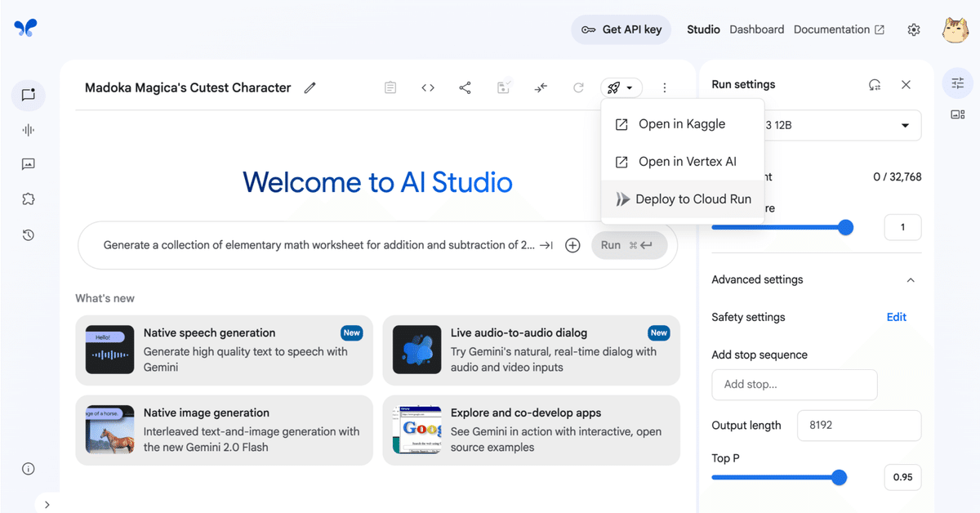Save the prompt with the save icon
The image size is (980, 513).
click(503, 87)
